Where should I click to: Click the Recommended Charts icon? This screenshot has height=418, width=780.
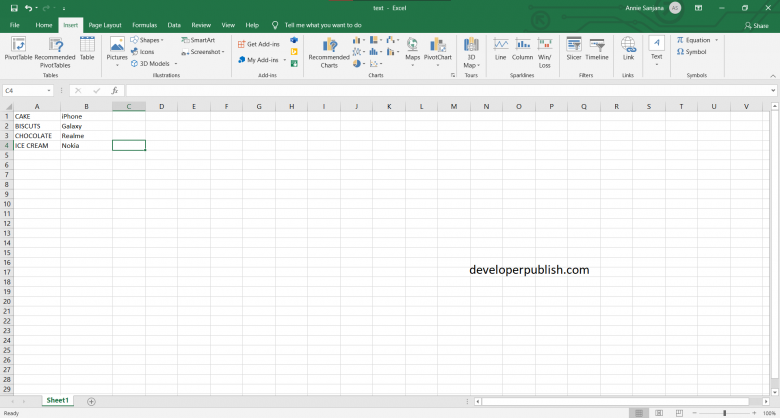(x=328, y=50)
